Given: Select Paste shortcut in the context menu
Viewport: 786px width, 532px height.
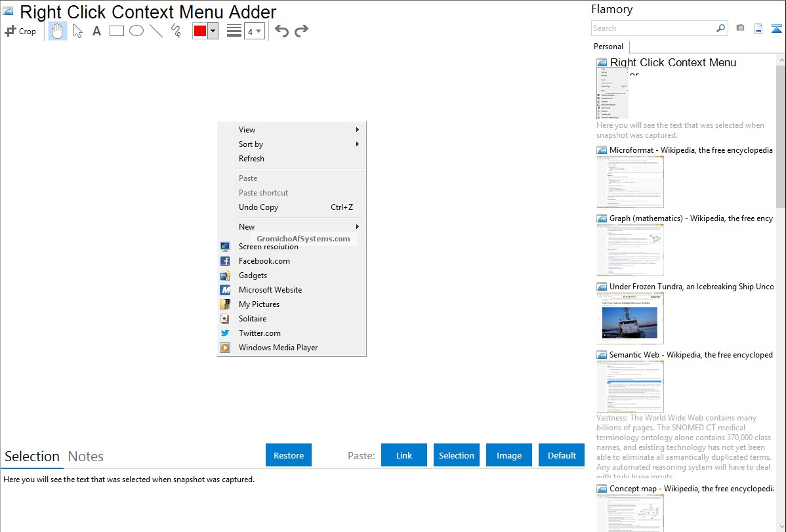Looking at the screenshot, I should tap(292, 193).
